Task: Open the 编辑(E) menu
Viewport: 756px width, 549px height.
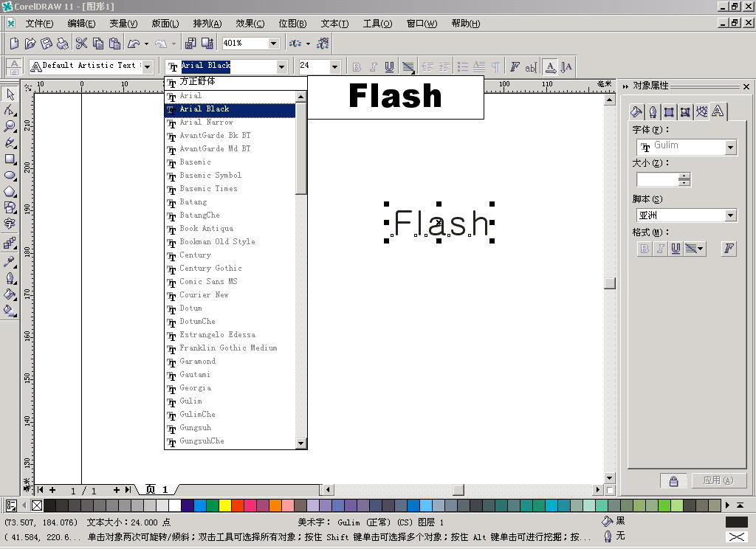Action: pos(81,24)
